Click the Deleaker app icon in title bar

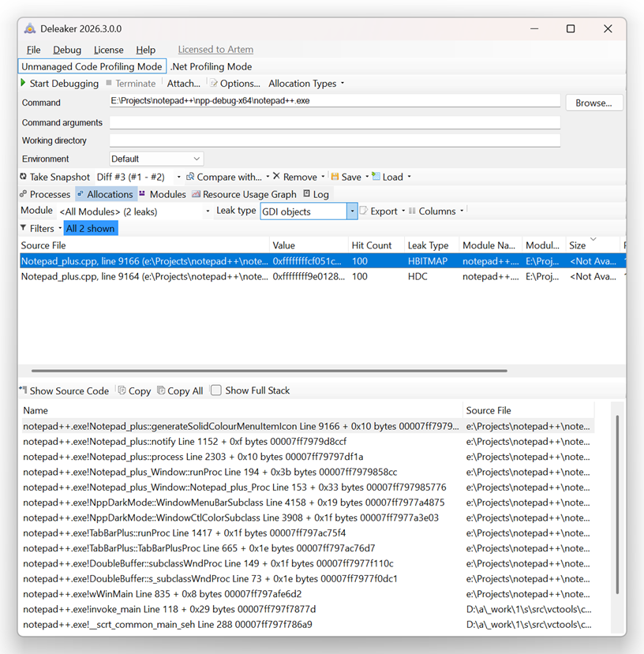tap(30, 28)
